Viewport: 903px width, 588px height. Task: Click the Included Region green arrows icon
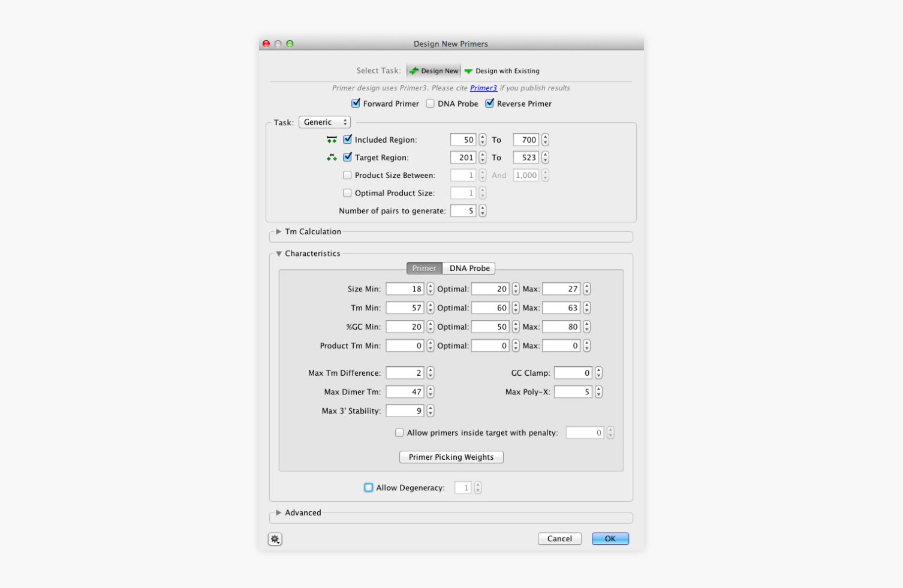point(332,140)
